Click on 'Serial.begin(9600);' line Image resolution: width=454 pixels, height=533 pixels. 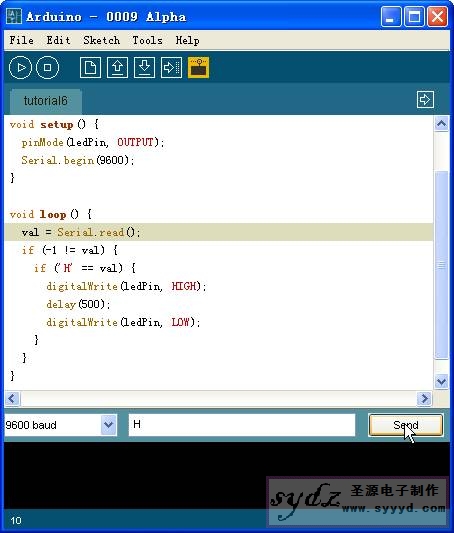78,160
